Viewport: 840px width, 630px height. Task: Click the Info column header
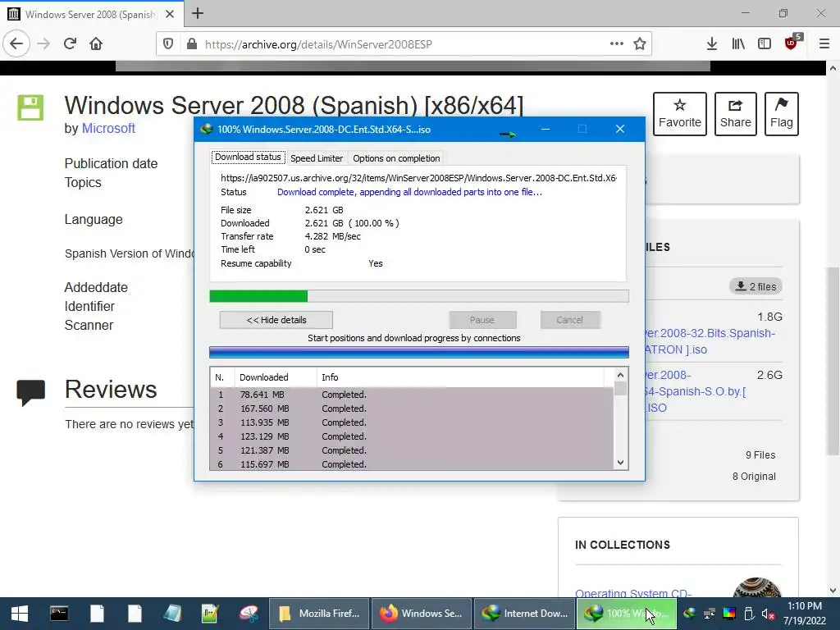pos(461,377)
